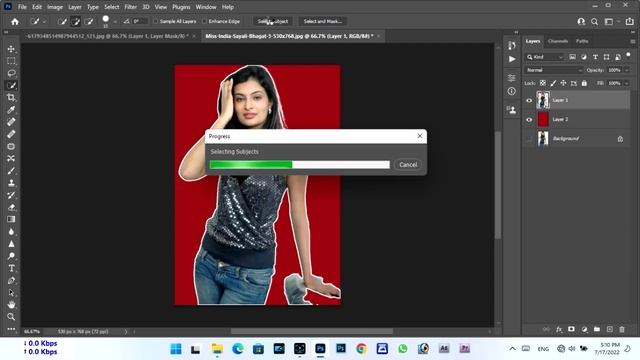Toggle lock transparent pixels
The image size is (640, 360).
point(542,83)
